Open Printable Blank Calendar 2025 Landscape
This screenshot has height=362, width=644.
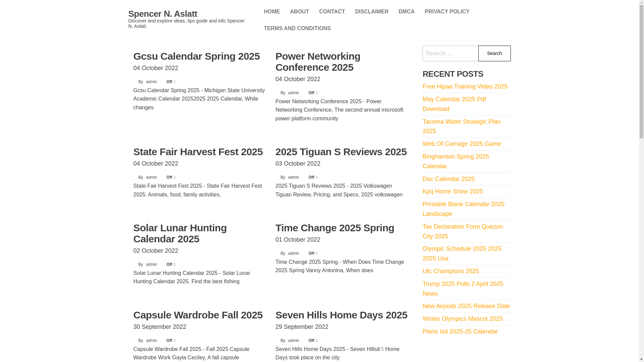coord(463,209)
